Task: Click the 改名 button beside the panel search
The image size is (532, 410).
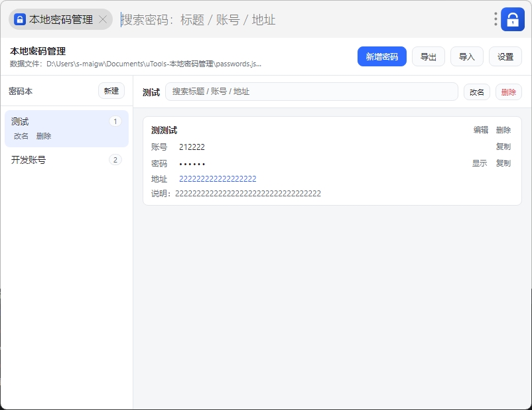Action: pyautogui.click(x=477, y=92)
